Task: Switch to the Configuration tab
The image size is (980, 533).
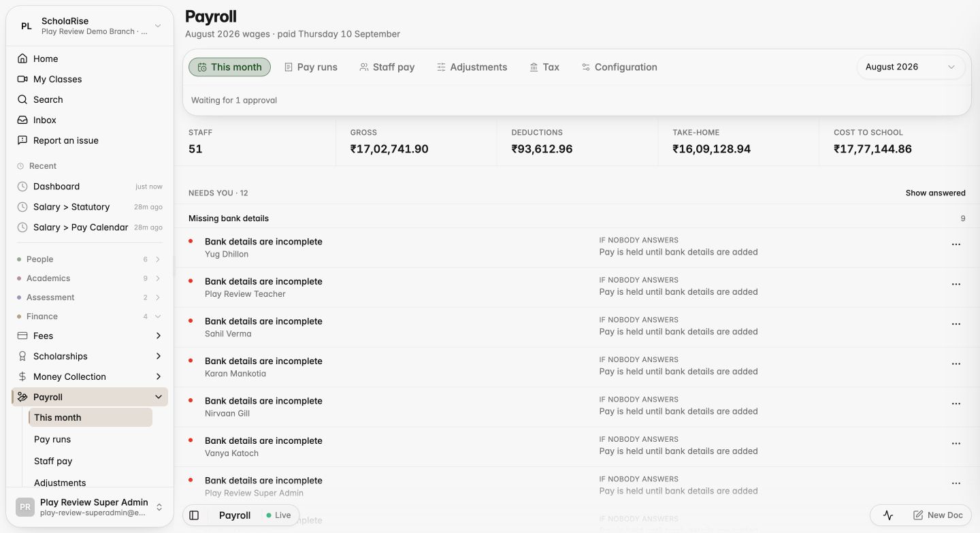Action: [x=619, y=67]
